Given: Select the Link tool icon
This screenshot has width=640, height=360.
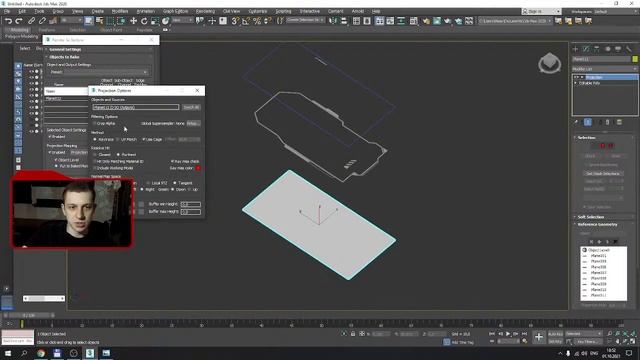Looking at the screenshot, I should tap(31, 21).
